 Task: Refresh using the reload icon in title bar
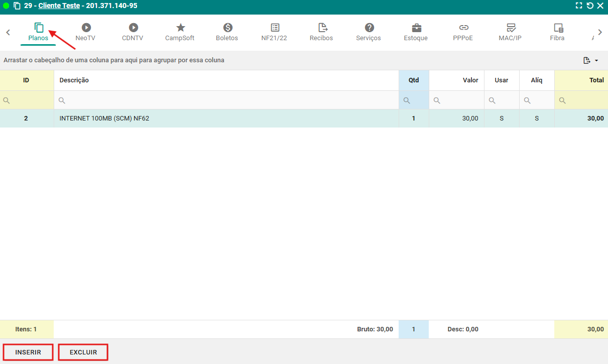click(590, 6)
